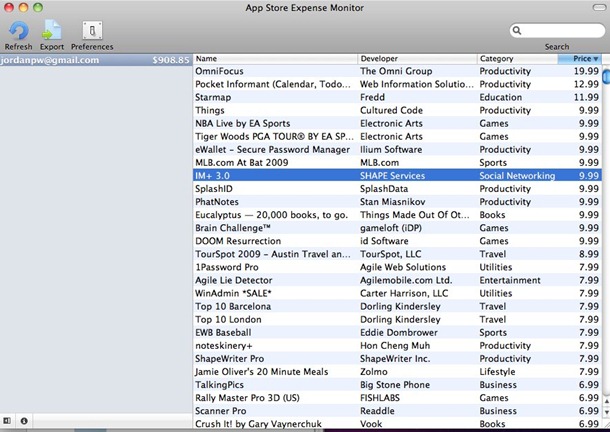Select the Tiger Woods PGA TOUR row
Screen dimensions: 610x432
click(x=397, y=137)
